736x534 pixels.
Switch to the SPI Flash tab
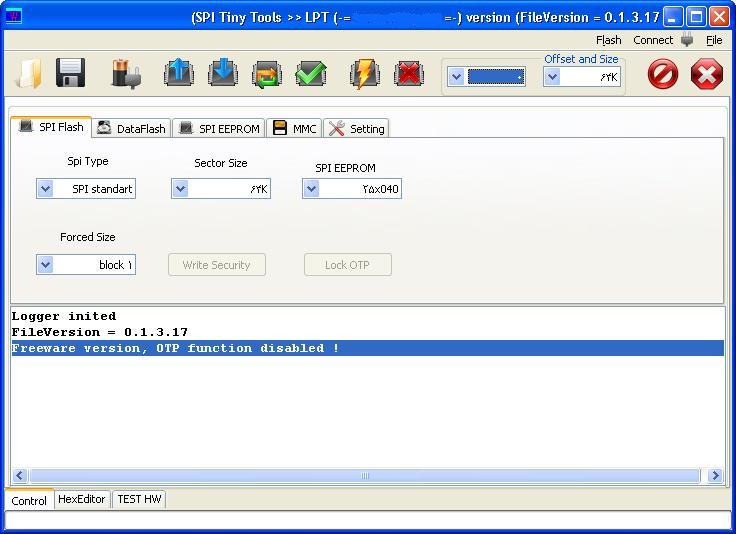[51, 127]
